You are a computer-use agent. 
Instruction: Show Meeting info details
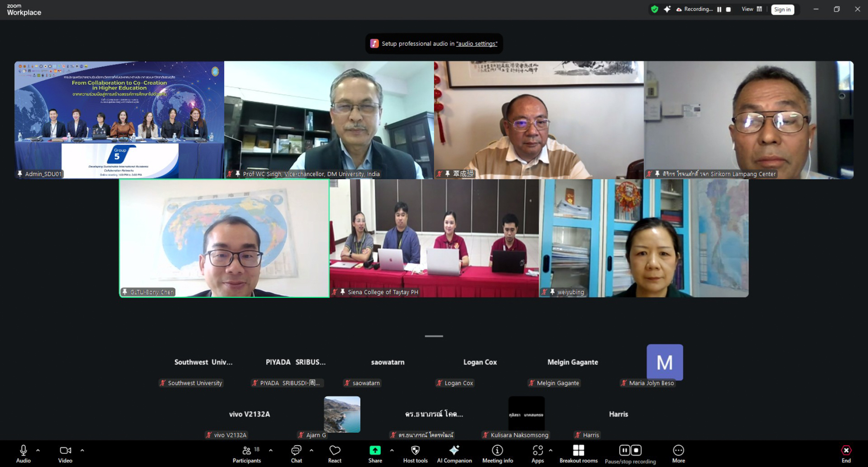(x=497, y=453)
